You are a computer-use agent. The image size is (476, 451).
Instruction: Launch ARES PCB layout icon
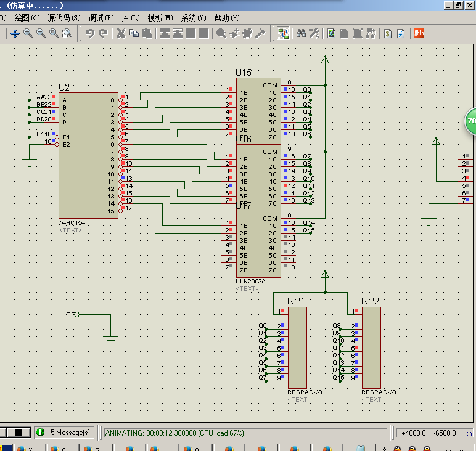click(419, 33)
